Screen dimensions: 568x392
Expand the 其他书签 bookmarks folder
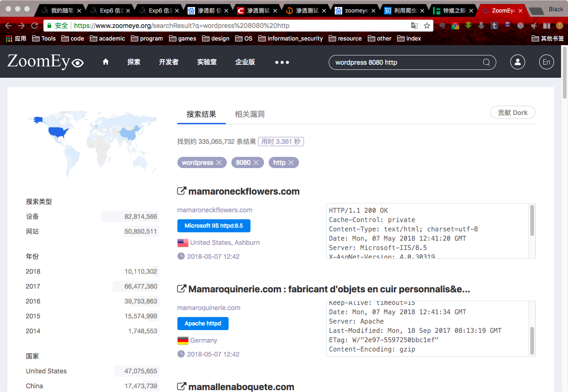(548, 39)
